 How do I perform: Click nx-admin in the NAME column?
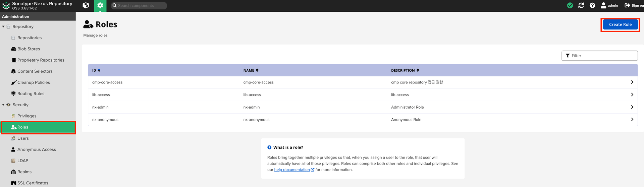tap(252, 107)
